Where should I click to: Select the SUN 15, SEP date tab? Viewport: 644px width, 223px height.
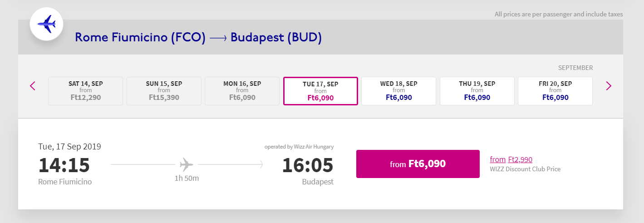[164, 91]
